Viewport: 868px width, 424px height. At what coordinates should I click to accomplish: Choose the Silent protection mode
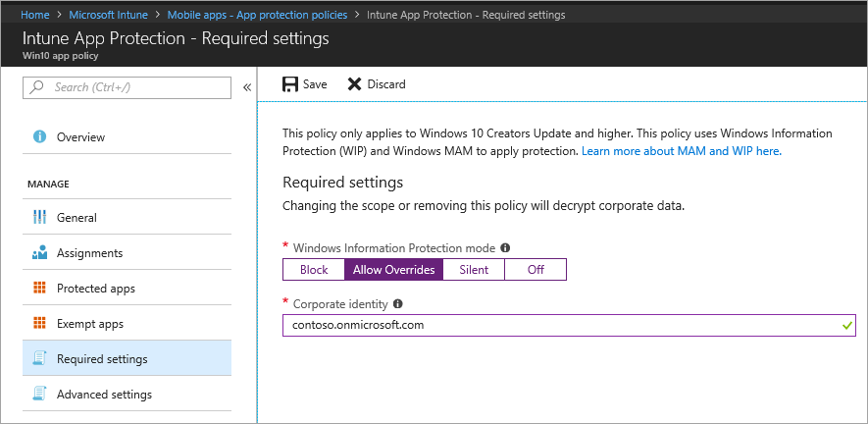tap(474, 270)
